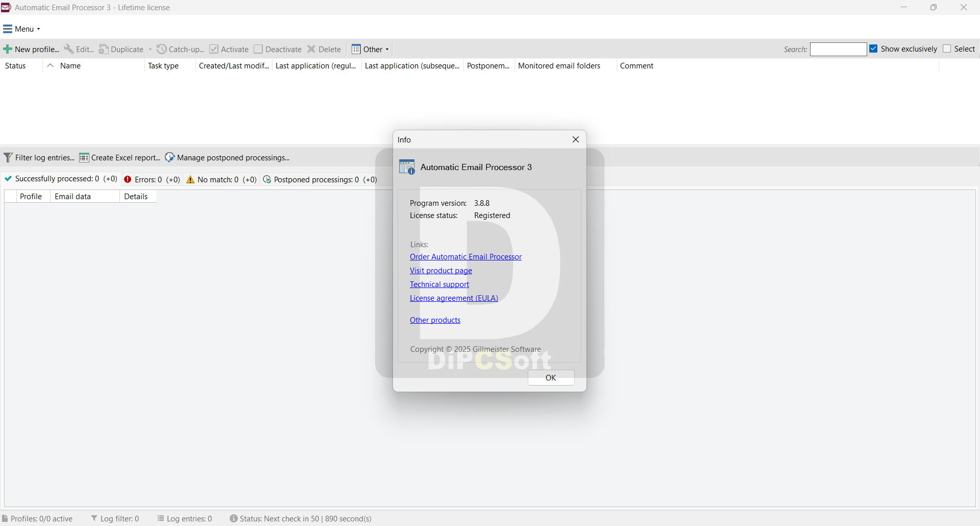Screen dimensions: 980x526
Task: Click the Other list icon
Action: pos(356,49)
